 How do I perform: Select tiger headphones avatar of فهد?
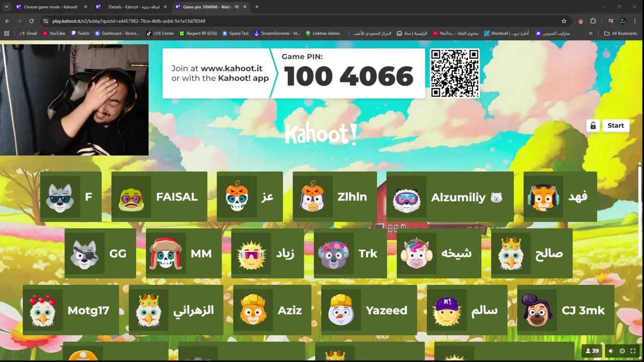point(543,197)
